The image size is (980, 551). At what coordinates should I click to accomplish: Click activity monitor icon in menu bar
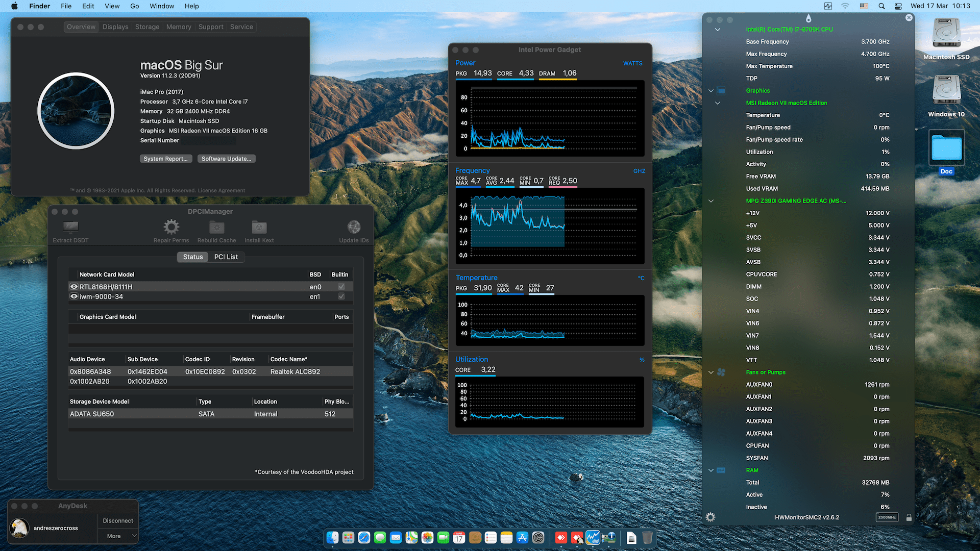click(x=828, y=6)
